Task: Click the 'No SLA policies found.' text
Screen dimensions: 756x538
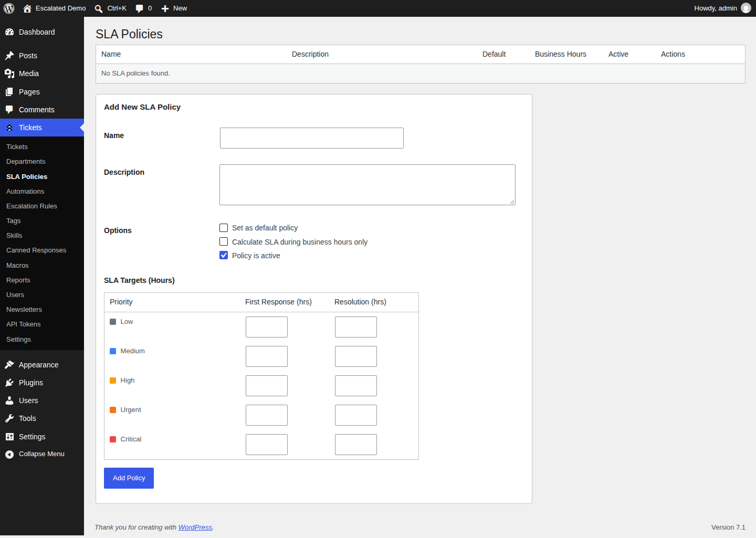Action: click(135, 73)
